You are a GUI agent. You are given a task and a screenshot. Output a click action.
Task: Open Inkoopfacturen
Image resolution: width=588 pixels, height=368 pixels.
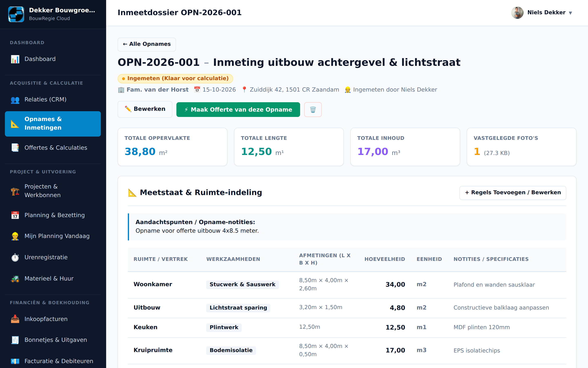click(x=53, y=319)
